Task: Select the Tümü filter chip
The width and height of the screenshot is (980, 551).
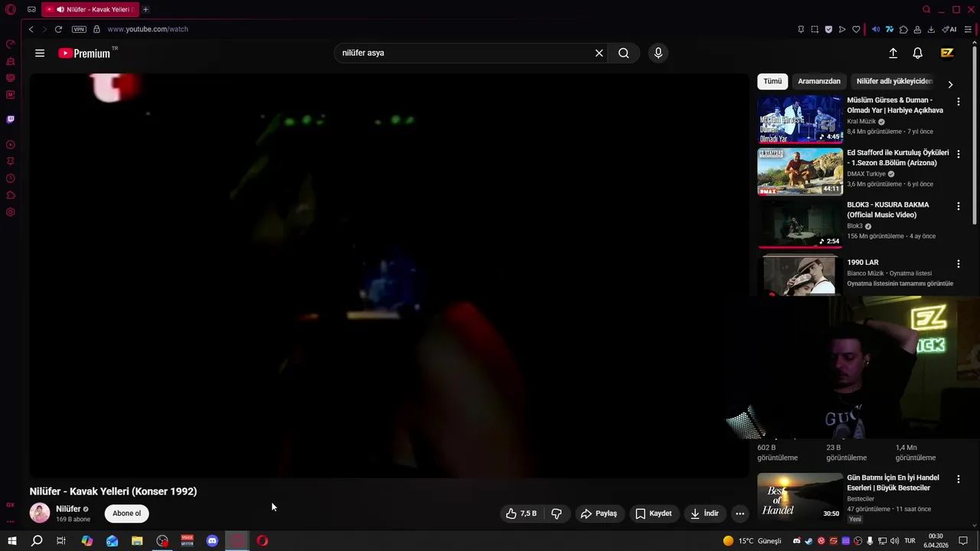Action: click(773, 81)
